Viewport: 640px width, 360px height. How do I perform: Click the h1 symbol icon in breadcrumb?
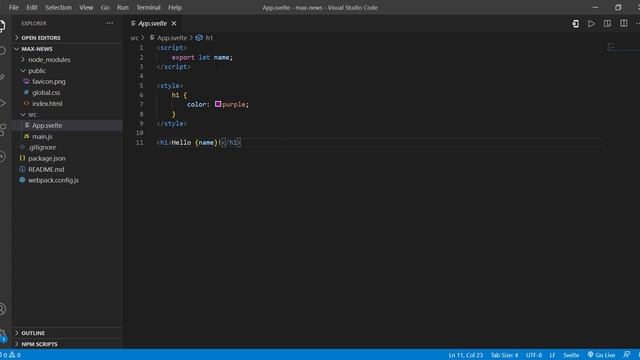tap(199, 38)
